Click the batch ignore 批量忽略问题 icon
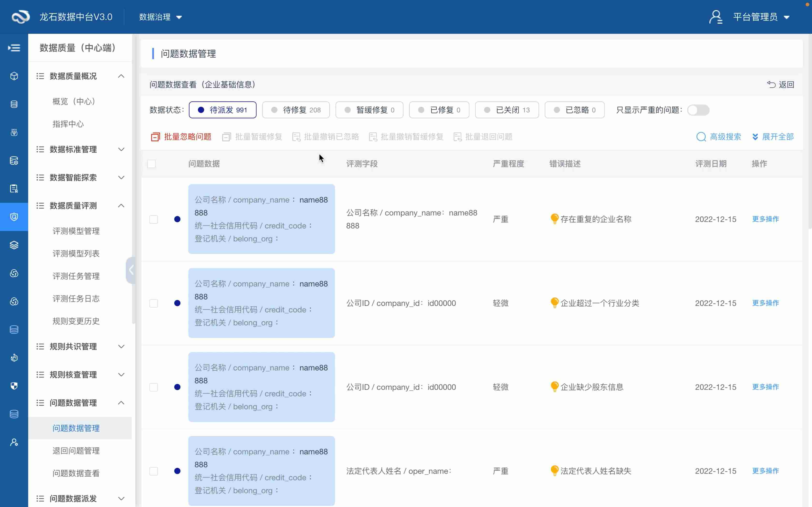Viewport: 812px width, 507px height. pyautogui.click(x=155, y=137)
